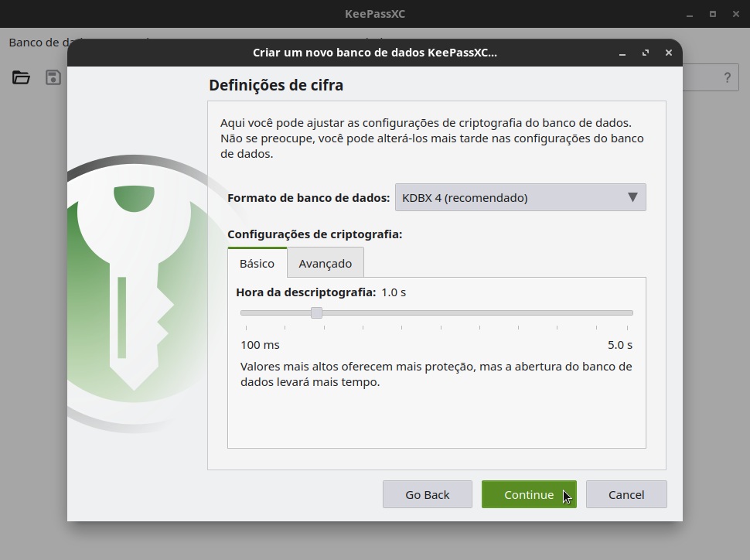The height and width of the screenshot is (560, 750).
Task: Click the green Continue button
Action: pyautogui.click(x=529, y=494)
